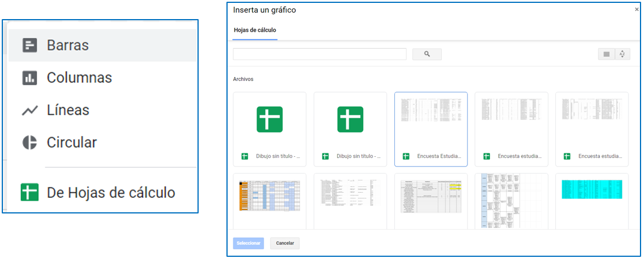Pick the last Encuesta estudia... file in first row
644x258 pixels.
click(x=592, y=129)
